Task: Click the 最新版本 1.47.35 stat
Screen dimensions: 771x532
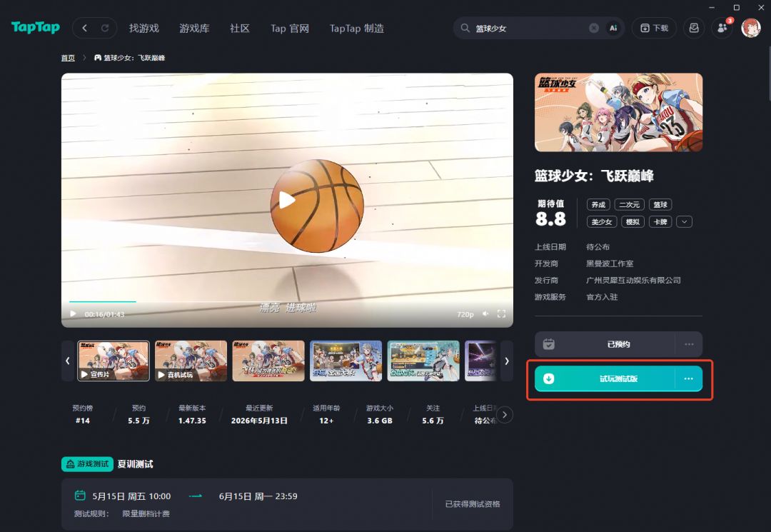Action: click(x=192, y=414)
